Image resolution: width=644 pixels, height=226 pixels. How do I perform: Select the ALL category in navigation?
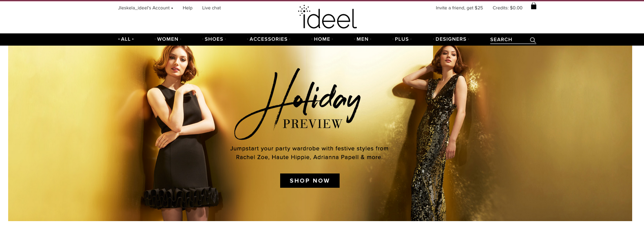coord(126,39)
